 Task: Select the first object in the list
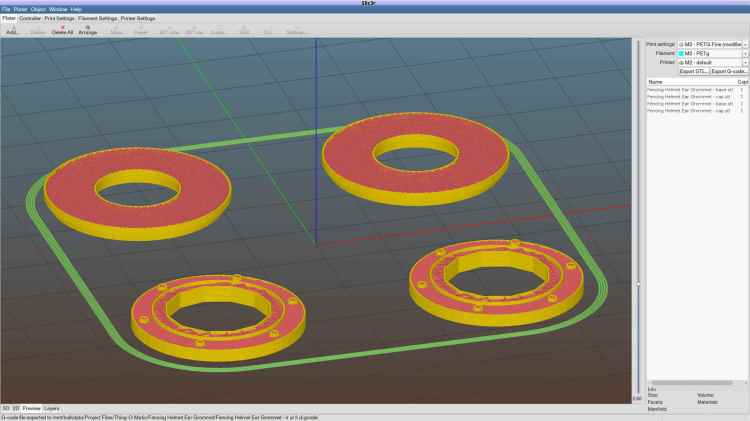tap(690, 90)
